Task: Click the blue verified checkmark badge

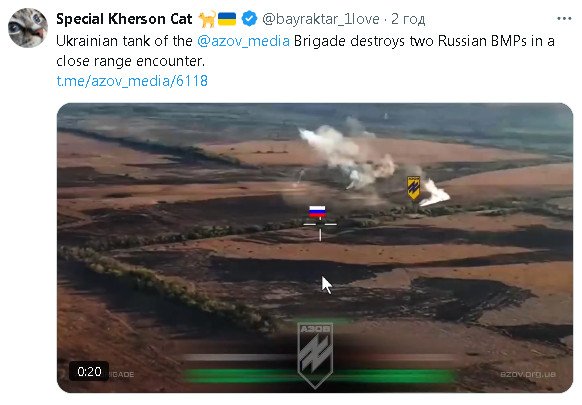Action: (x=249, y=19)
